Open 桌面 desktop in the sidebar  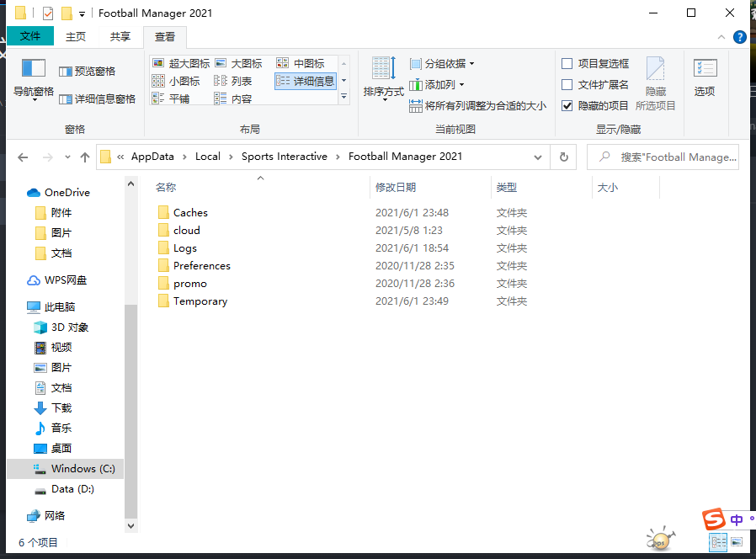point(52,449)
